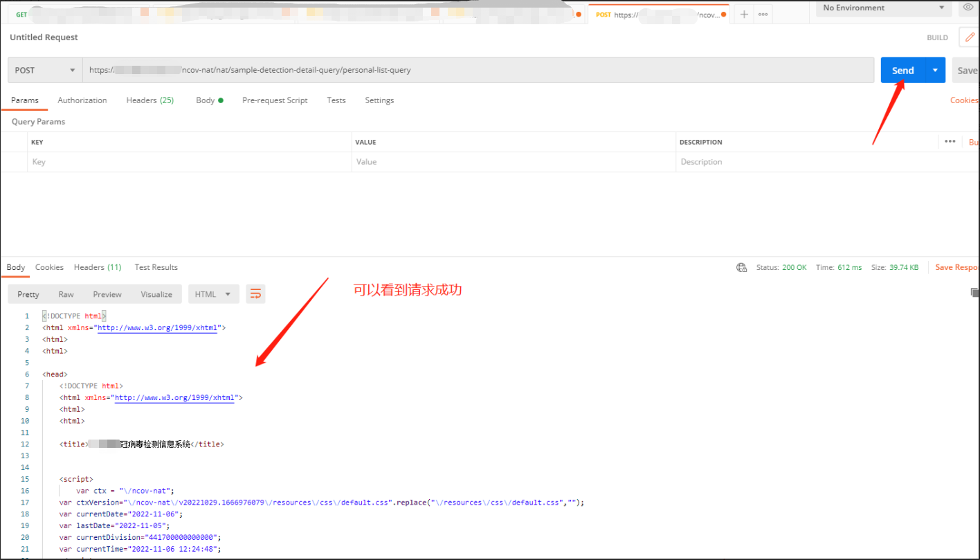The height and width of the screenshot is (560, 980).
Task: Open the w3.org xhtml link on line 2
Action: (157, 327)
